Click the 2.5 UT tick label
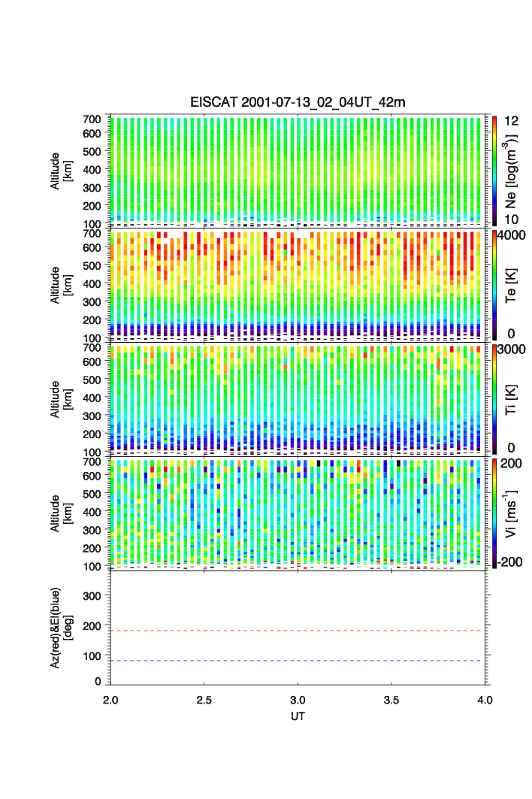The width and height of the screenshot is (532, 799). tap(204, 699)
